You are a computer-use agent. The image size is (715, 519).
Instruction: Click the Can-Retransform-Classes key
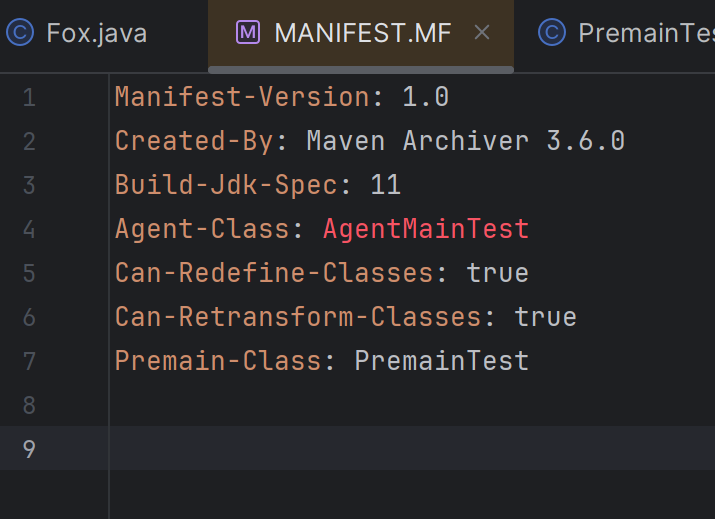298,317
